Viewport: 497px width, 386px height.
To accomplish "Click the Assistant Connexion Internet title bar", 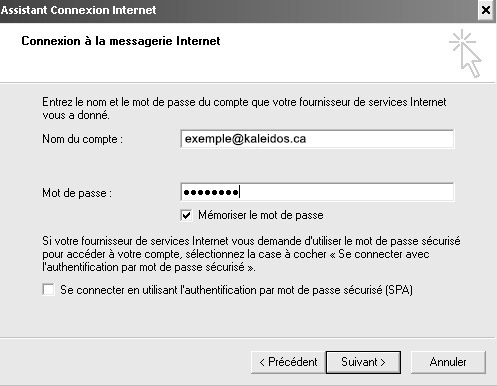I will tap(238, 10).
